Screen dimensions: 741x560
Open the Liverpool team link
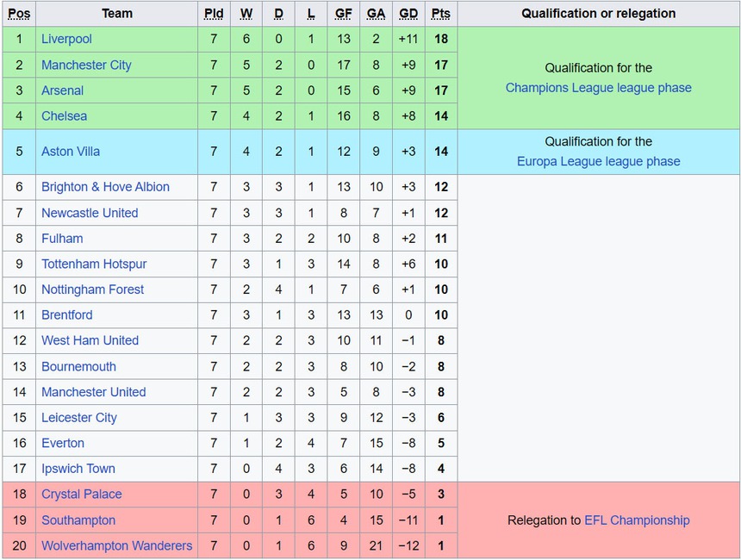pyautogui.click(x=66, y=39)
